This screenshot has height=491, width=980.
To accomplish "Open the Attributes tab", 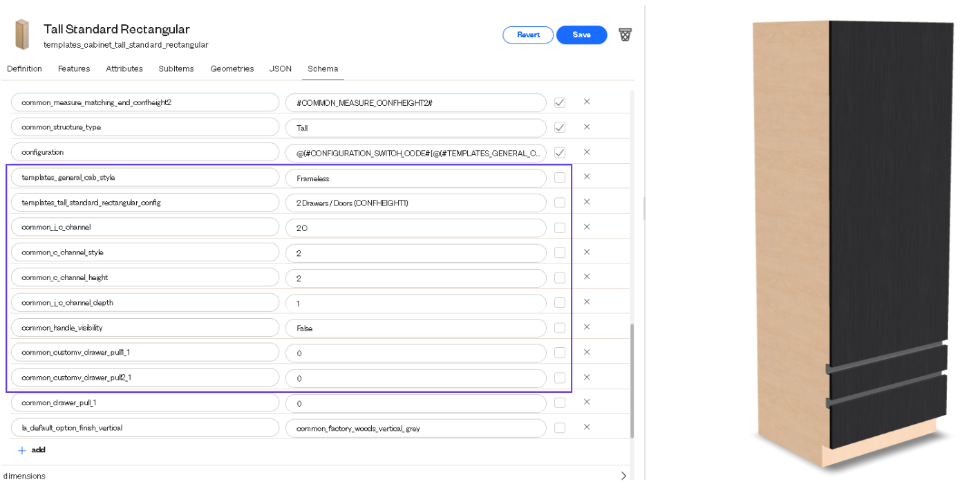I will [x=124, y=68].
